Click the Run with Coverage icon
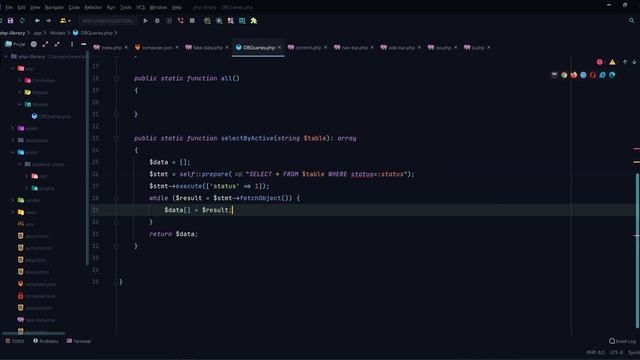 (x=169, y=20)
